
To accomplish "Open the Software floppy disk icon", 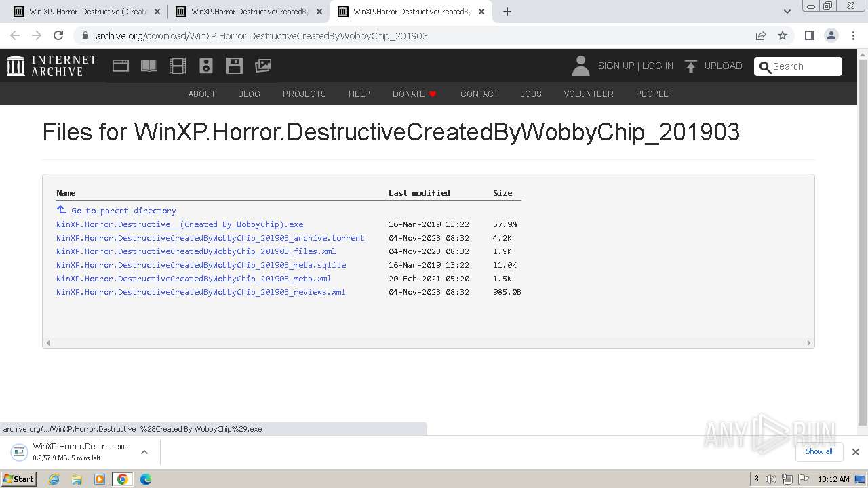I will tap(235, 66).
